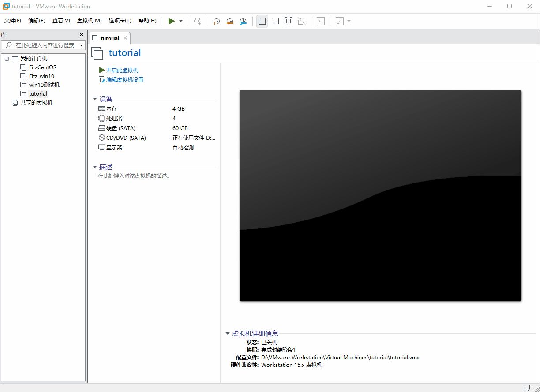Screen dimensions: 540x392
Task: Toggle the thumbnail bar view icon
Action: tap(275, 21)
